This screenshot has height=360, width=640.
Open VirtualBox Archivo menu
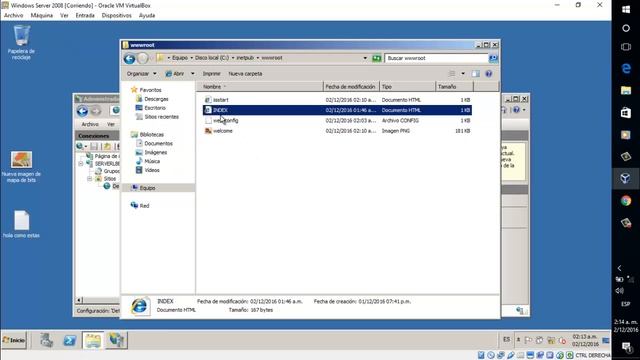coord(13,16)
